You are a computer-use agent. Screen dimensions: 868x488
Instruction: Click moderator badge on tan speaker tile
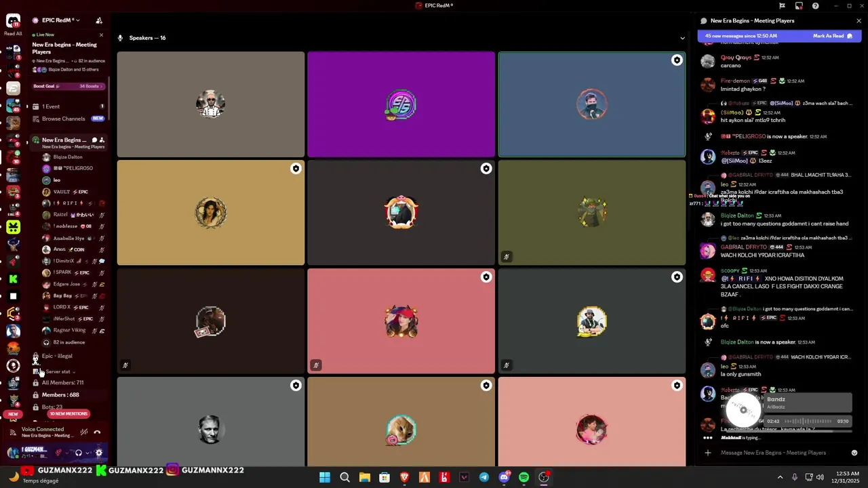[x=296, y=169]
